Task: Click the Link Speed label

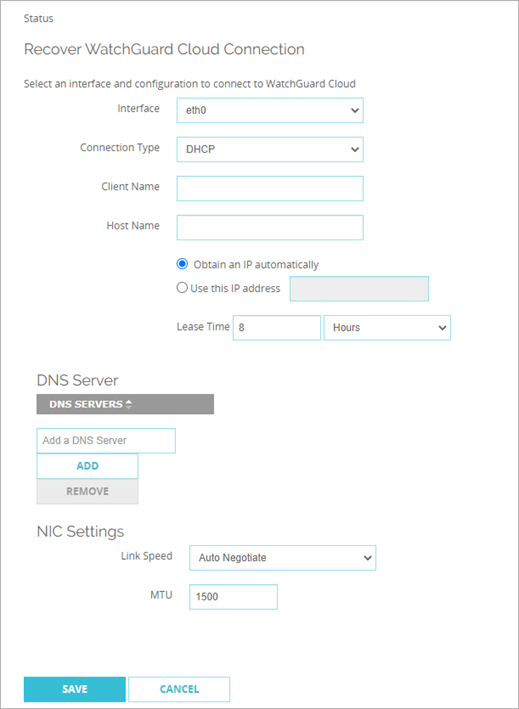Action: 146,556
